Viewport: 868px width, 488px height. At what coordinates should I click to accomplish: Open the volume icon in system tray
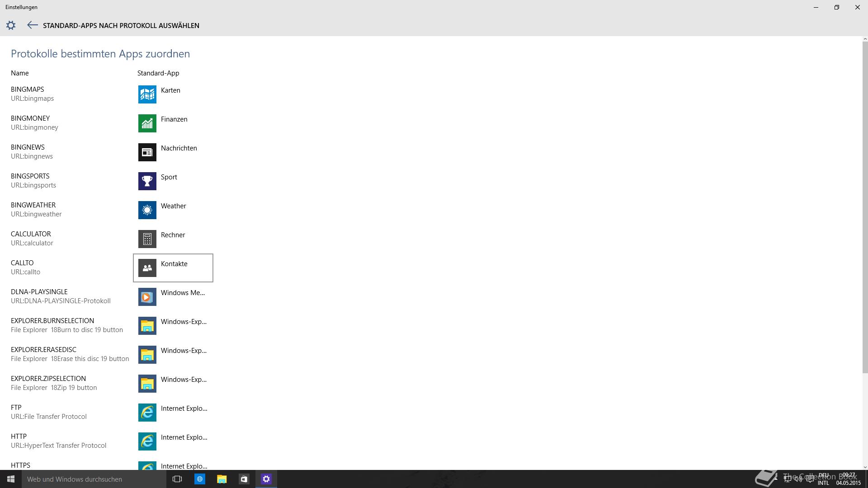point(798,479)
